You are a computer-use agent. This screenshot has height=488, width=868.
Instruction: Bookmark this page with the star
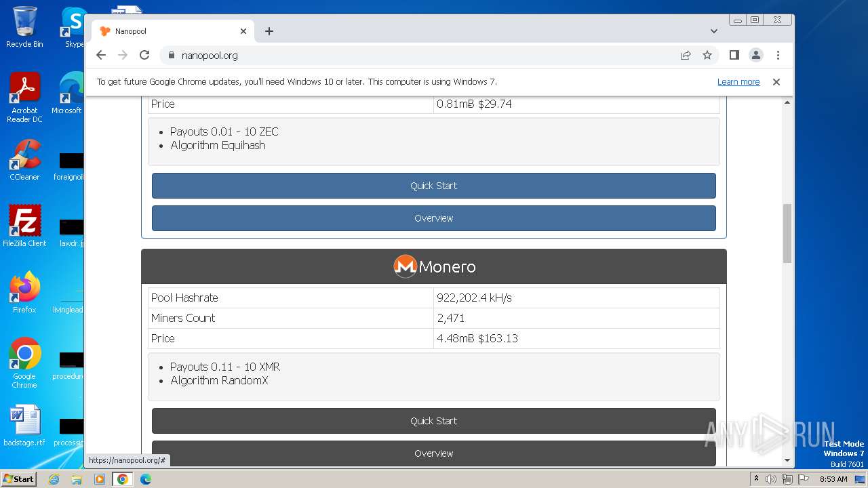(707, 55)
